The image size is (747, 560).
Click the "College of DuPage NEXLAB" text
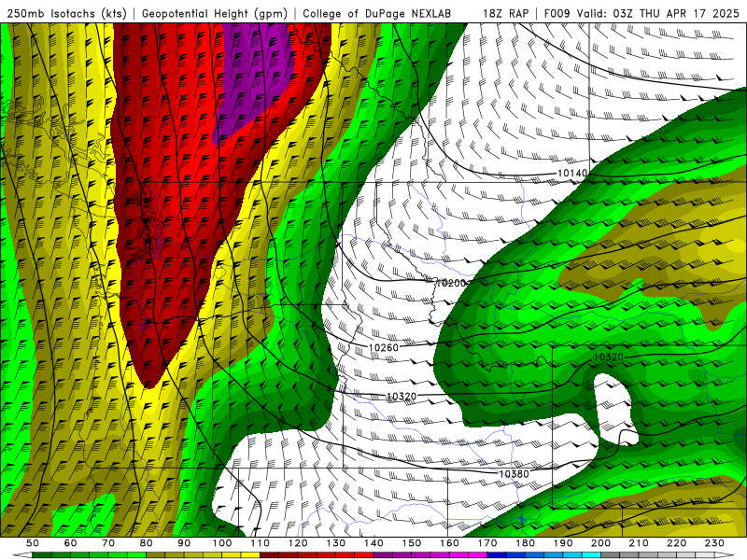coord(376,13)
